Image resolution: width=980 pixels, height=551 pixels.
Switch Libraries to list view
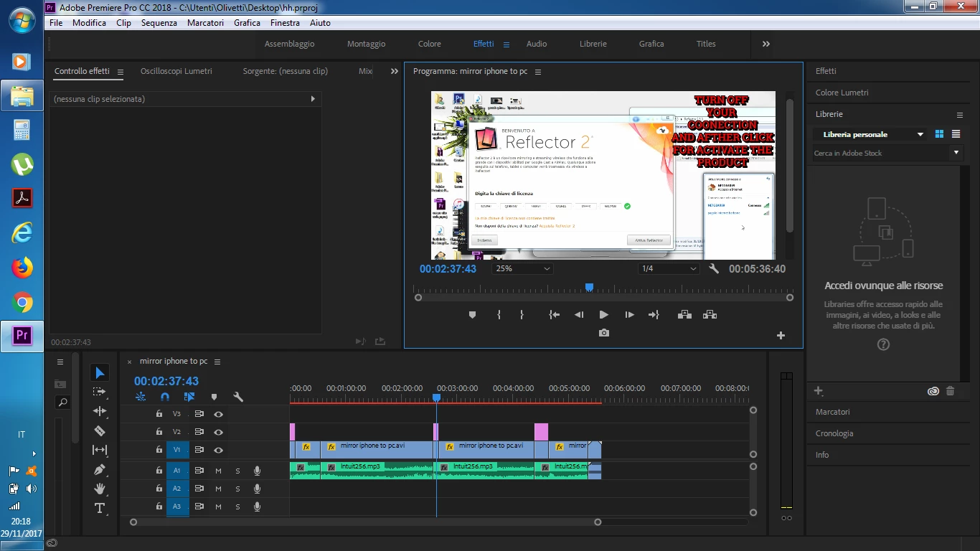pyautogui.click(x=956, y=134)
